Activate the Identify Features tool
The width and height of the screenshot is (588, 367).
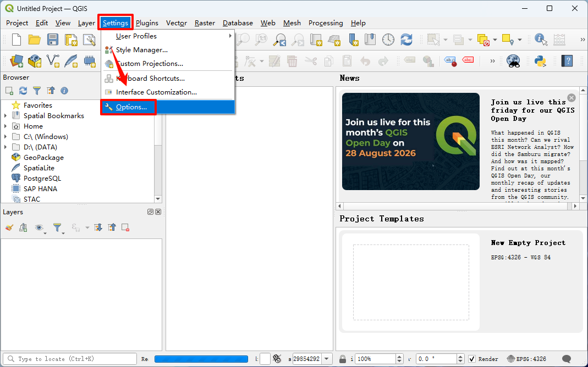click(541, 40)
